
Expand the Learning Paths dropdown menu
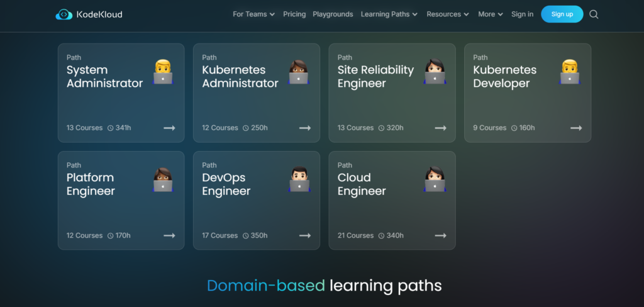(x=389, y=14)
